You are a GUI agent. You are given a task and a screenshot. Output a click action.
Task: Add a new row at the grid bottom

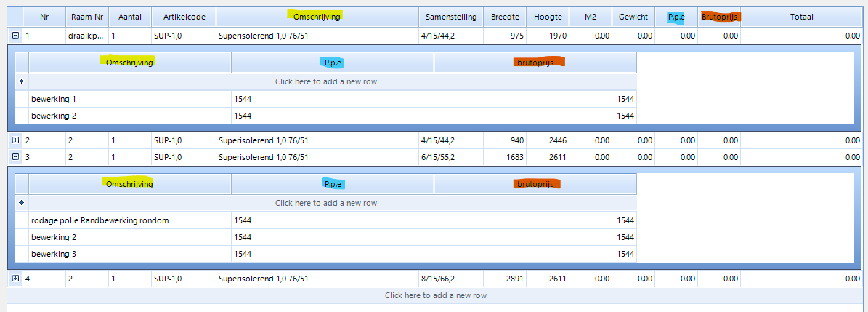tap(435, 295)
